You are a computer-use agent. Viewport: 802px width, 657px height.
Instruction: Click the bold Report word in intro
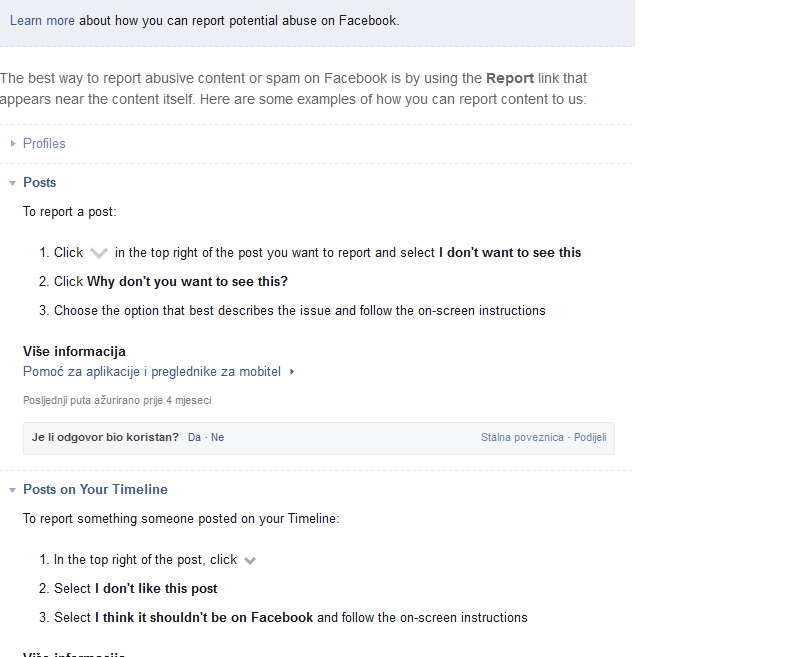tap(510, 78)
